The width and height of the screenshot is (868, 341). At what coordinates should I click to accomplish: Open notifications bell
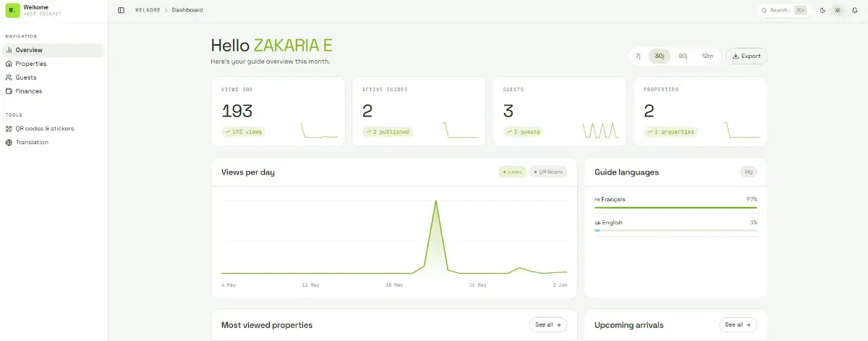point(854,10)
